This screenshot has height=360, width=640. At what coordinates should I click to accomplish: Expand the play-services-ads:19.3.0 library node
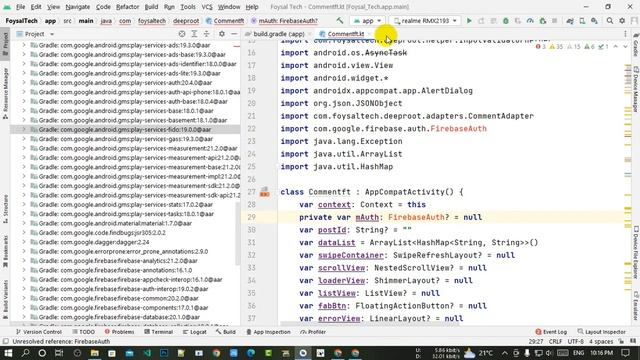(24, 45)
